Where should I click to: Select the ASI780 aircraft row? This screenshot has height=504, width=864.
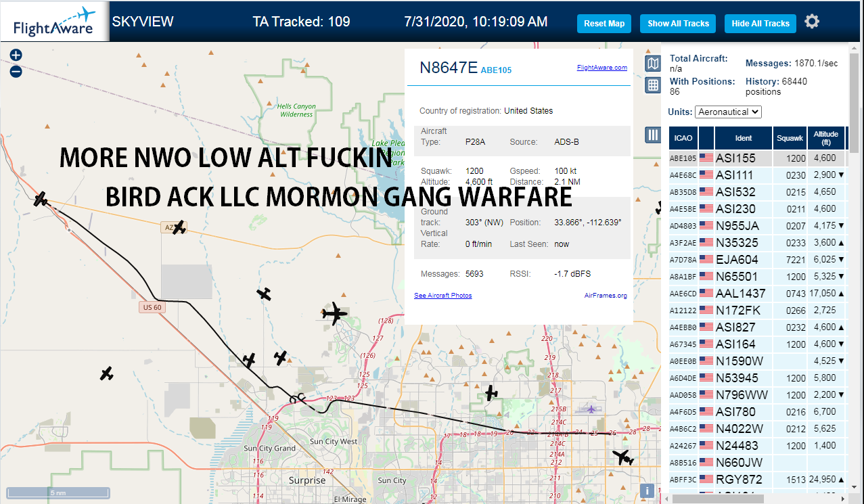tap(757, 412)
